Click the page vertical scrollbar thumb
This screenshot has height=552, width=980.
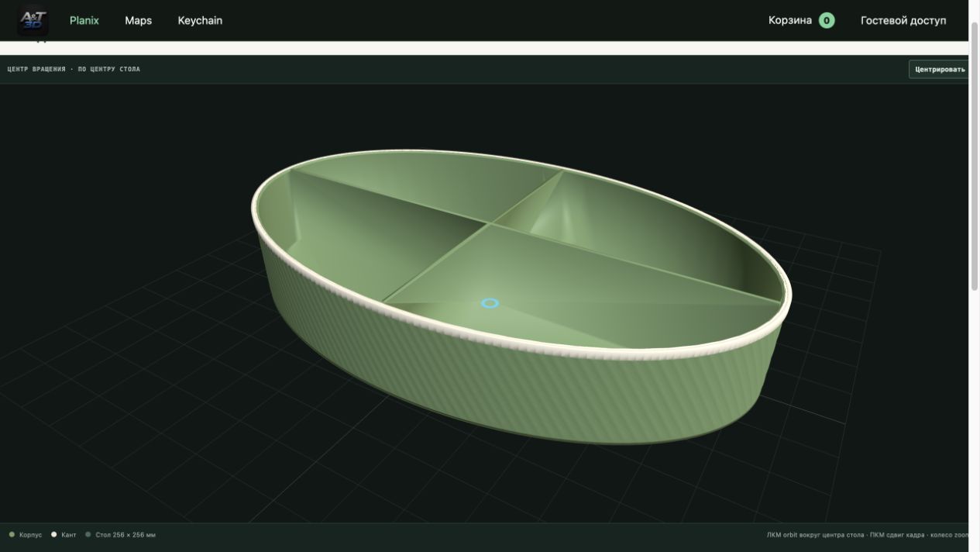point(975,155)
